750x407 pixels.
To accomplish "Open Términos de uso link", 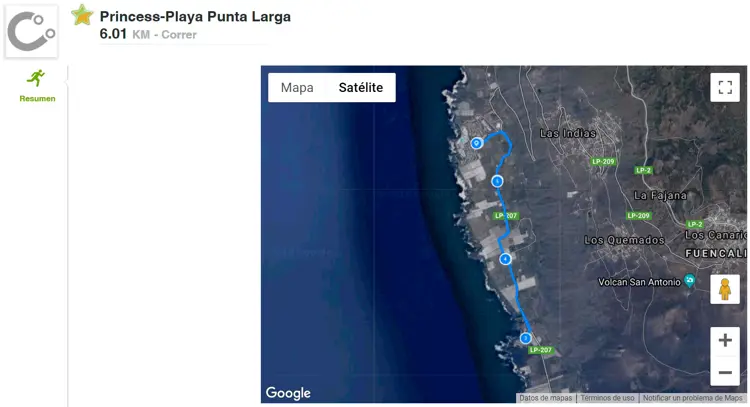I will click(x=607, y=398).
